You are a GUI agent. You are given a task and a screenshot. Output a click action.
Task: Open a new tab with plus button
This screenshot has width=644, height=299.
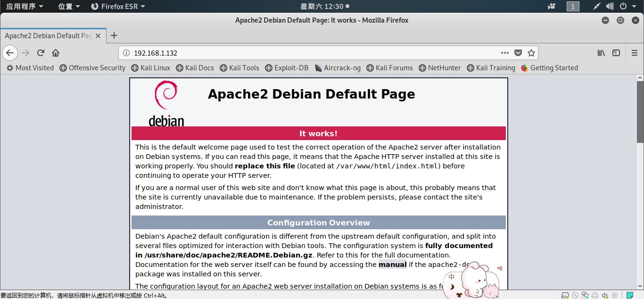coord(114,35)
